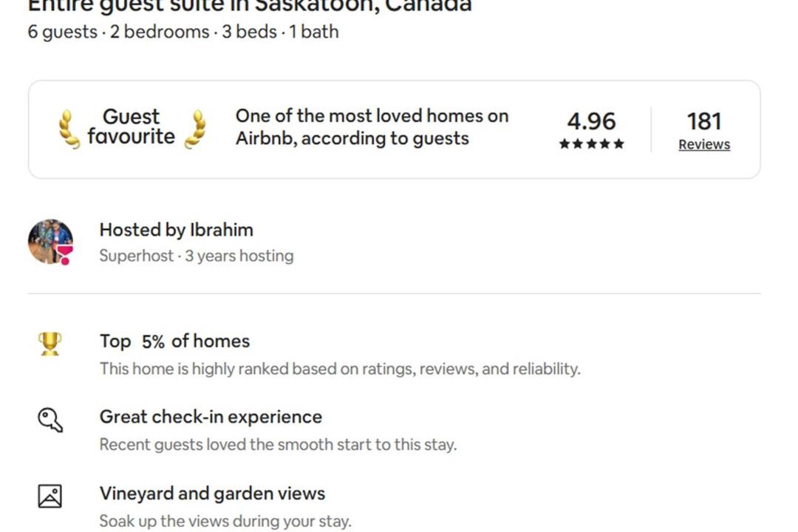Click the "Soak up the views" description
This screenshot has width=798, height=532.
click(x=225, y=521)
